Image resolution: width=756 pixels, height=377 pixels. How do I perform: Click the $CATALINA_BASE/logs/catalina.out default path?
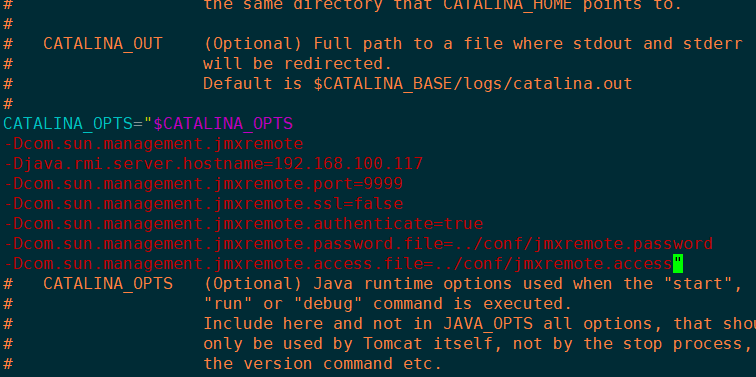click(x=473, y=84)
